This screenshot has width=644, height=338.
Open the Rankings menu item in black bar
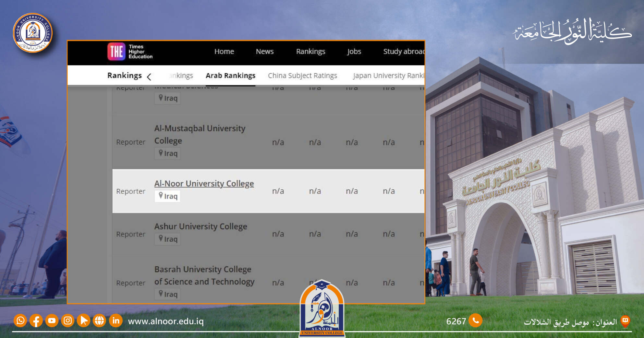point(310,52)
